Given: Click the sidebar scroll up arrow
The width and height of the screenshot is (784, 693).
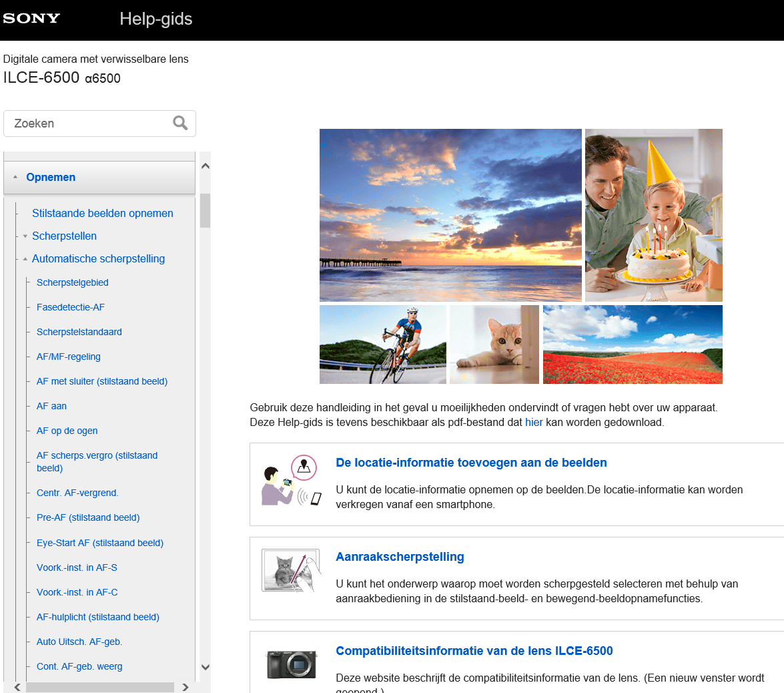Looking at the screenshot, I should coord(206,166).
